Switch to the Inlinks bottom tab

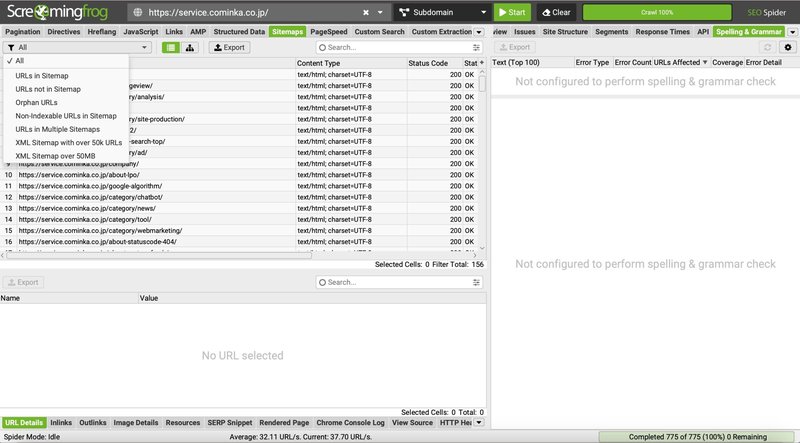click(x=60, y=423)
